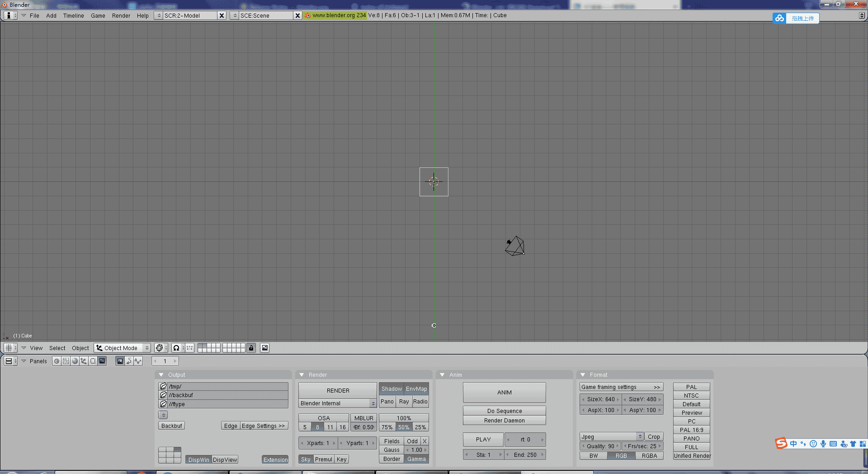Click the Editing context icon
The image size is (868, 474).
point(93,361)
